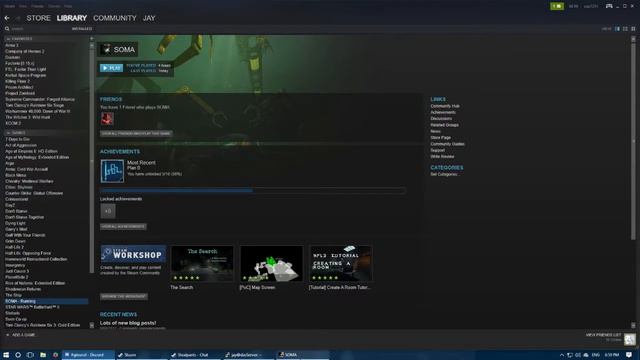Click the main page vertical scrollbar
Viewport: 640px width, 360px height.
click(633, 141)
